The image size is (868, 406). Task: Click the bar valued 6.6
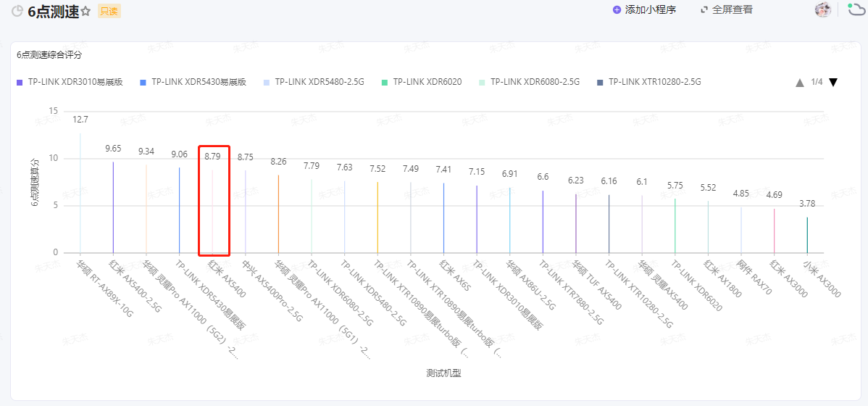tap(543, 222)
